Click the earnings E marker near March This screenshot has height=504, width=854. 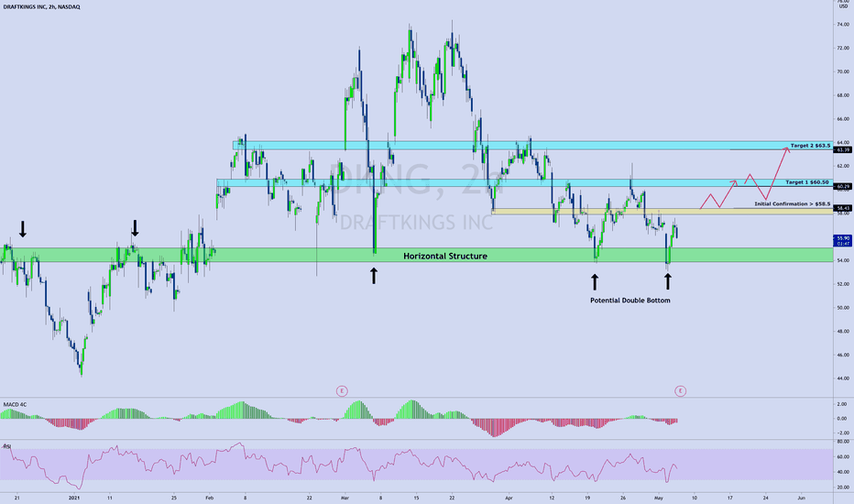[x=342, y=390]
